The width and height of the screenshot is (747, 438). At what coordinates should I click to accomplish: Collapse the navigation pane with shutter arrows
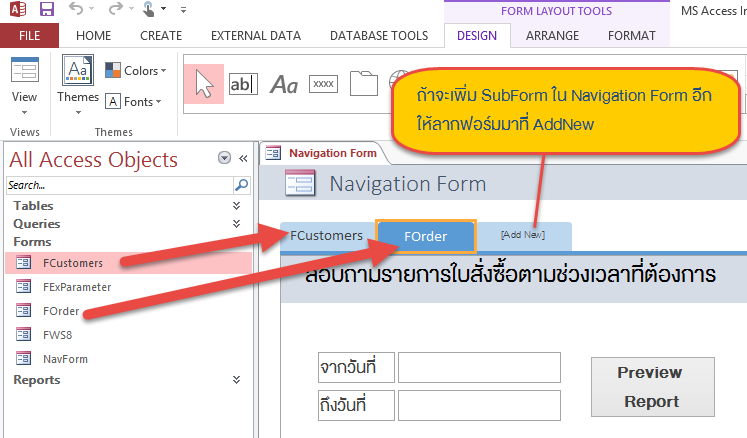click(x=243, y=158)
